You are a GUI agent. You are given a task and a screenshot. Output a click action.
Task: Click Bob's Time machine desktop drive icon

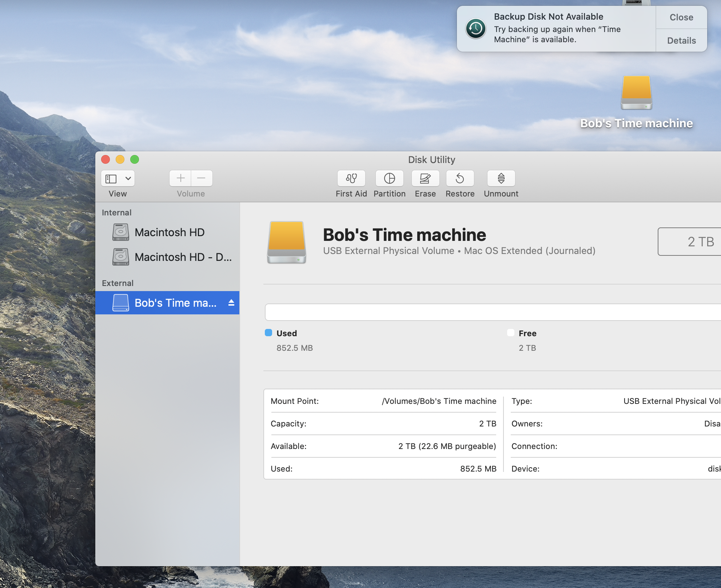(636, 93)
